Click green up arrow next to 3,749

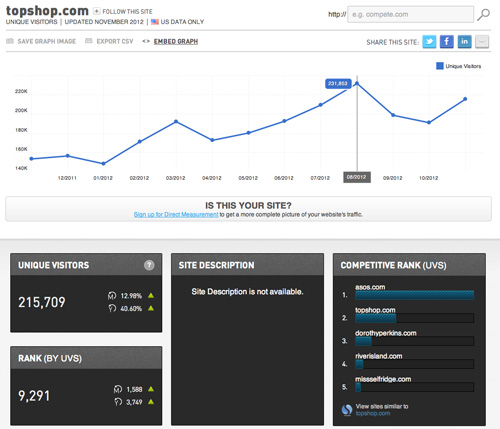pyautogui.click(x=151, y=402)
